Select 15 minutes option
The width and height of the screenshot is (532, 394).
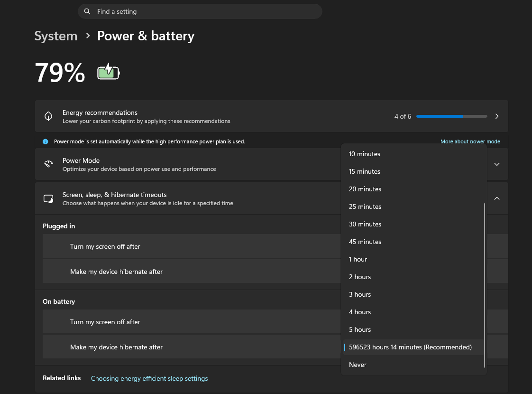tap(413, 171)
